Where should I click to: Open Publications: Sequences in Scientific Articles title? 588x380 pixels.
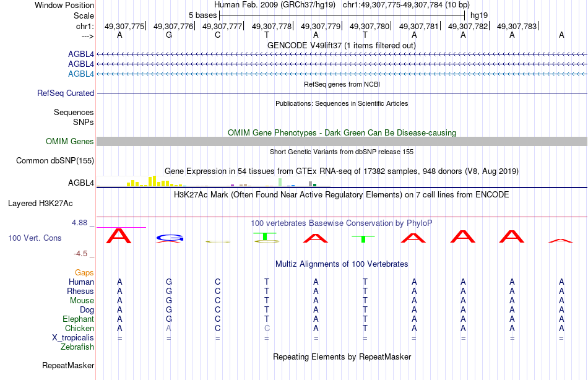click(x=342, y=103)
